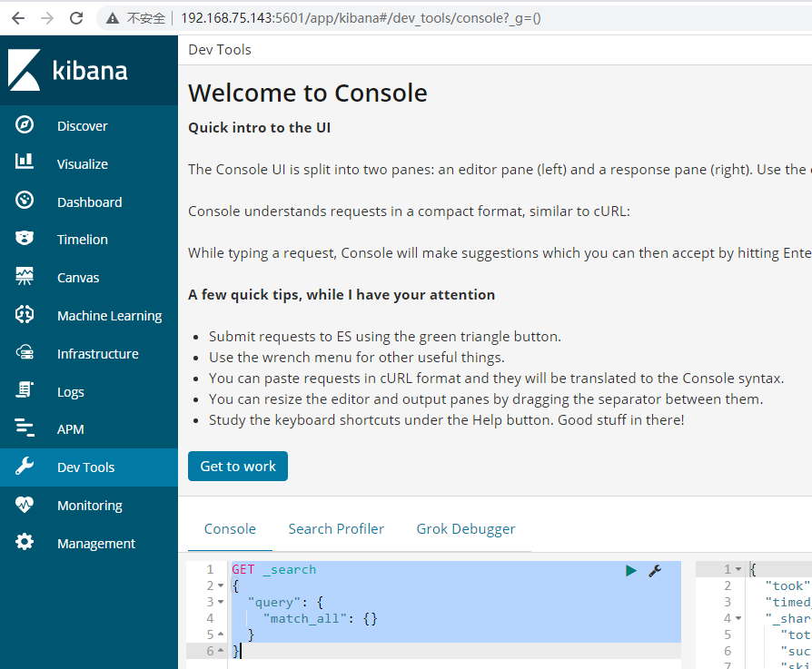Screen dimensions: 812x669
Task: Click the not-secure warning triangle icon
Action: click(x=113, y=19)
